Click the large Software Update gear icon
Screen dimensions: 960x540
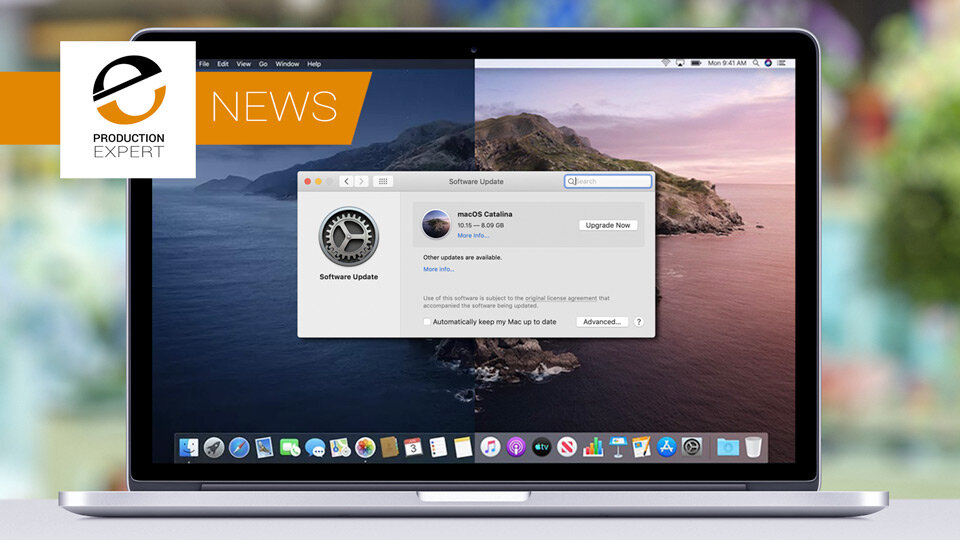tap(349, 237)
